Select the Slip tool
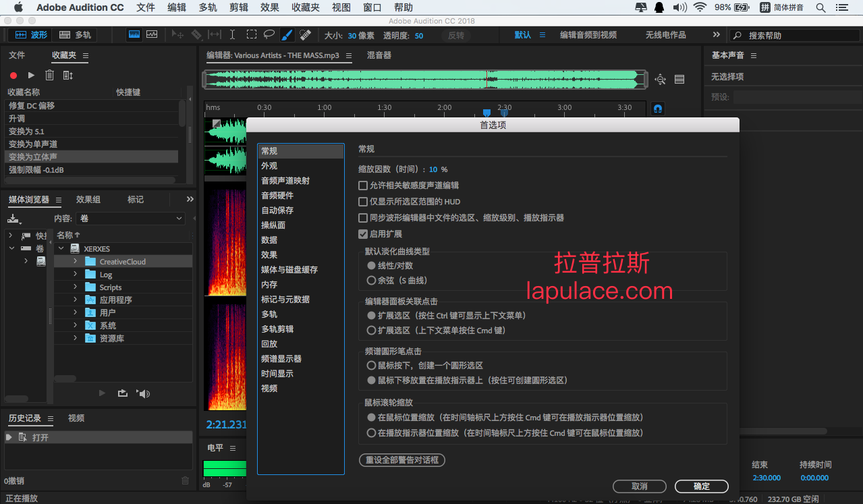The width and height of the screenshot is (863, 504). click(x=215, y=34)
